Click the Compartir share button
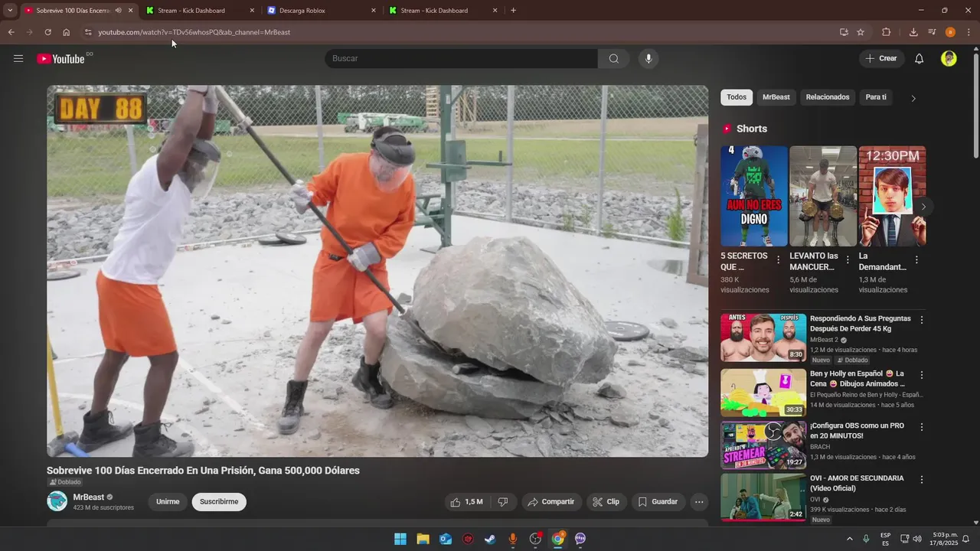Screen dimensions: 980x551 (551, 502)
